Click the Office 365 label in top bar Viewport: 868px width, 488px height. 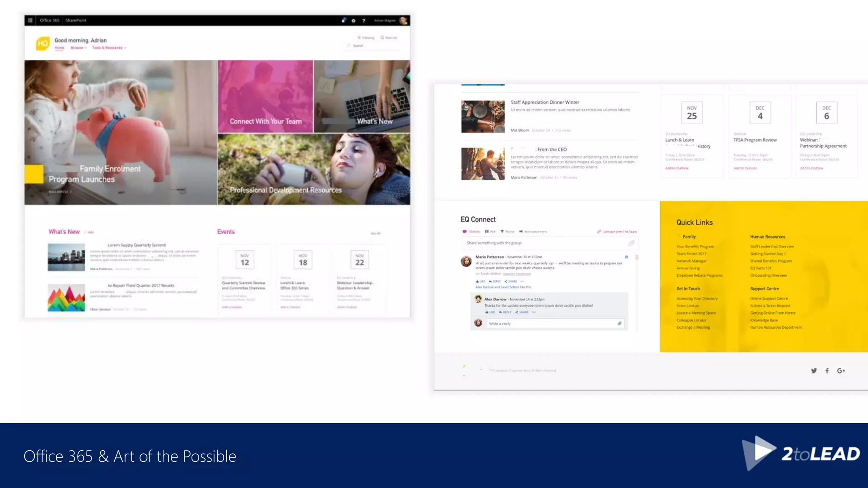(x=50, y=20)
